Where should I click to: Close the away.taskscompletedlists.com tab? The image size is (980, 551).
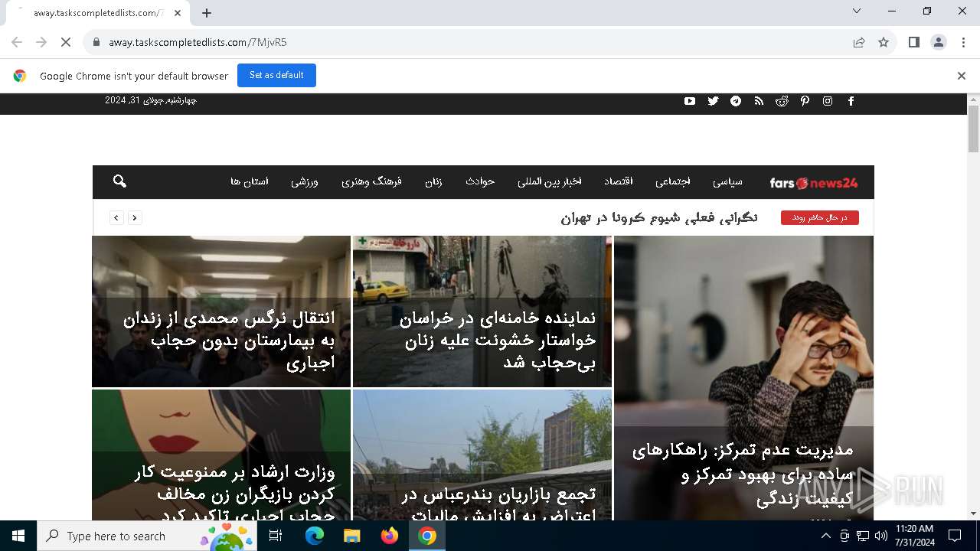pos(178,13)
